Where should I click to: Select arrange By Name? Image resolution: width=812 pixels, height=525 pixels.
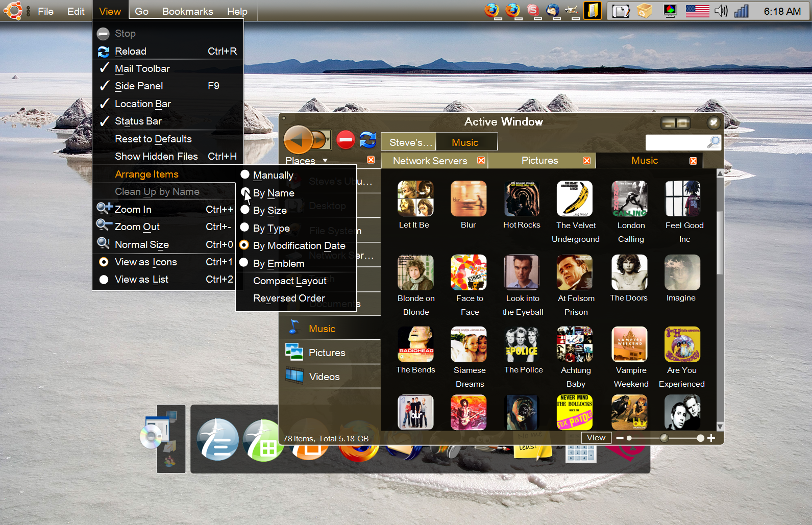point(296,193)
